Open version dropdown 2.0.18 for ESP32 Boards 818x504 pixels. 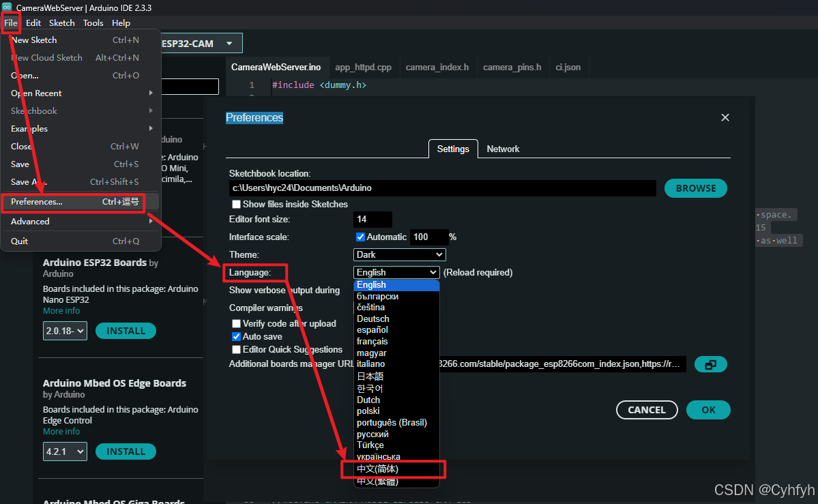click(x=65, y=331)
